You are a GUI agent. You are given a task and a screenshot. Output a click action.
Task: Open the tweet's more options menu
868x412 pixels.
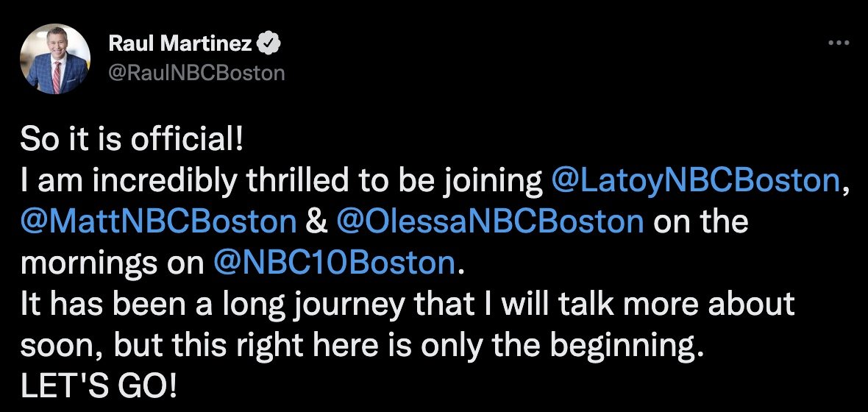(x=838, y=43)
